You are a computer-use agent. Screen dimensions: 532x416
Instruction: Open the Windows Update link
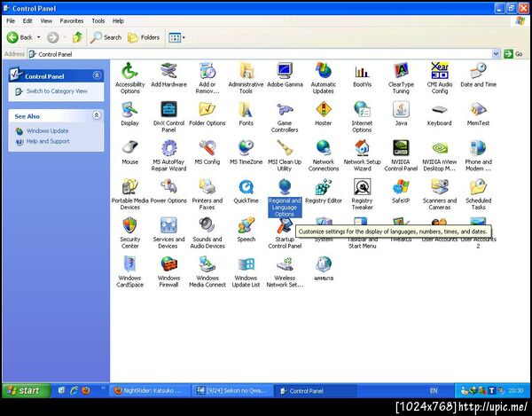tap(48, 131)
